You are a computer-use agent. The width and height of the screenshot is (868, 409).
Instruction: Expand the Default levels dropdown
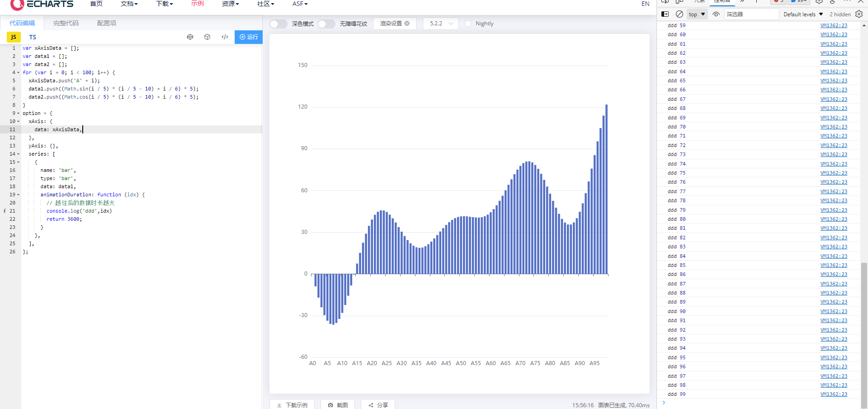803,14
